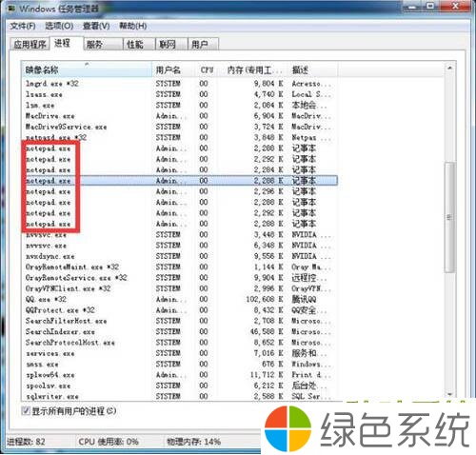Select the highlighted notepad.exe row
Image resolution: width=476 pixels, height=455 pixels.
click(x=179, y=181)
